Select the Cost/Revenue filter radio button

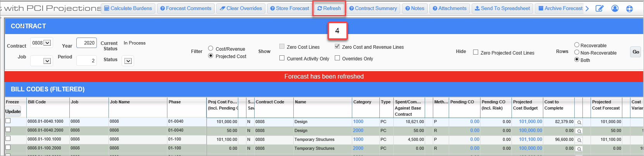click(x=211, y=48)
